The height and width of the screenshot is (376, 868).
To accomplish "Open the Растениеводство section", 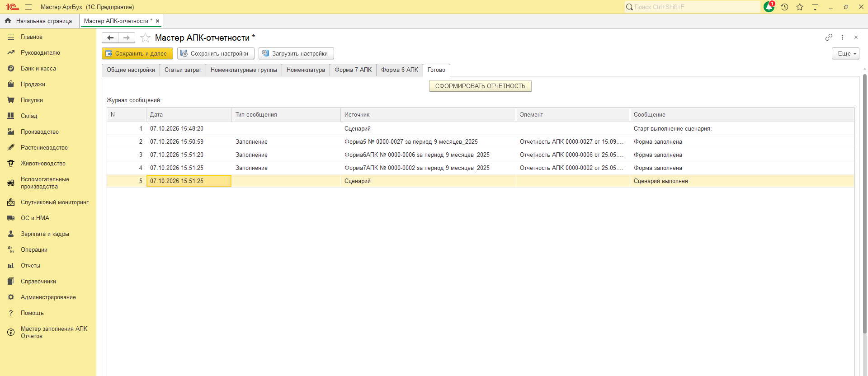I will pos(48,148).
